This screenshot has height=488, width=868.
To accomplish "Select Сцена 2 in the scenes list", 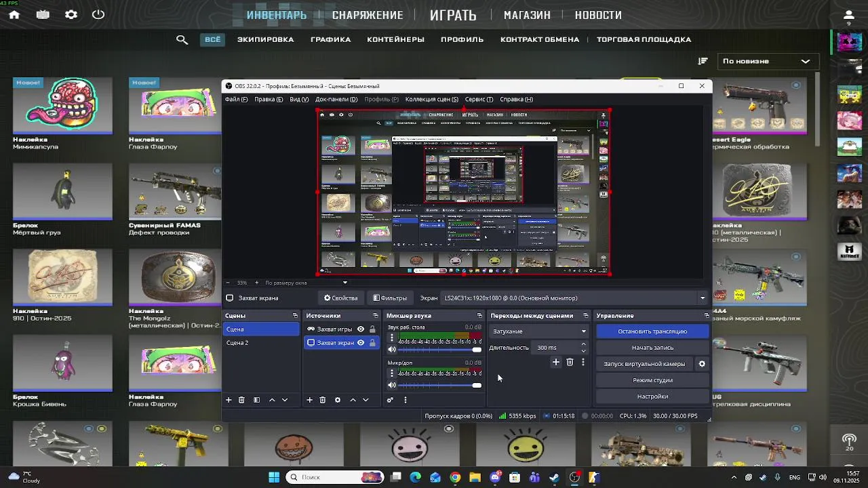I will pyautogui.click(x=261, y=343).
